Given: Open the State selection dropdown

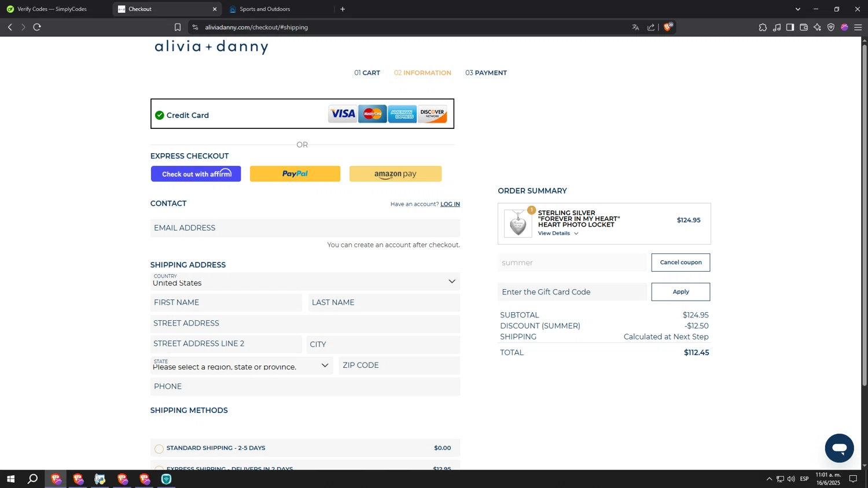Looking at the screenshot, I should 241,365.
